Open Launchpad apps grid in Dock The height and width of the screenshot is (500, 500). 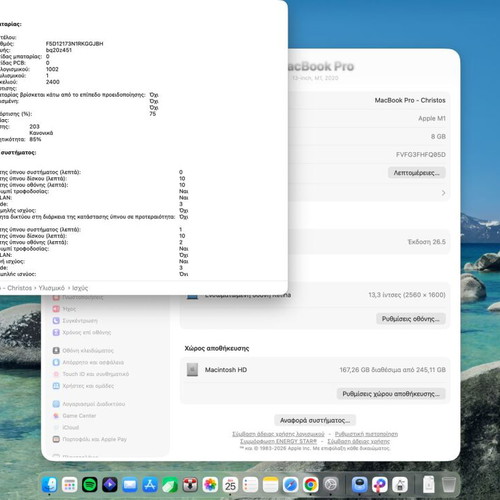(x=70, y=485)
